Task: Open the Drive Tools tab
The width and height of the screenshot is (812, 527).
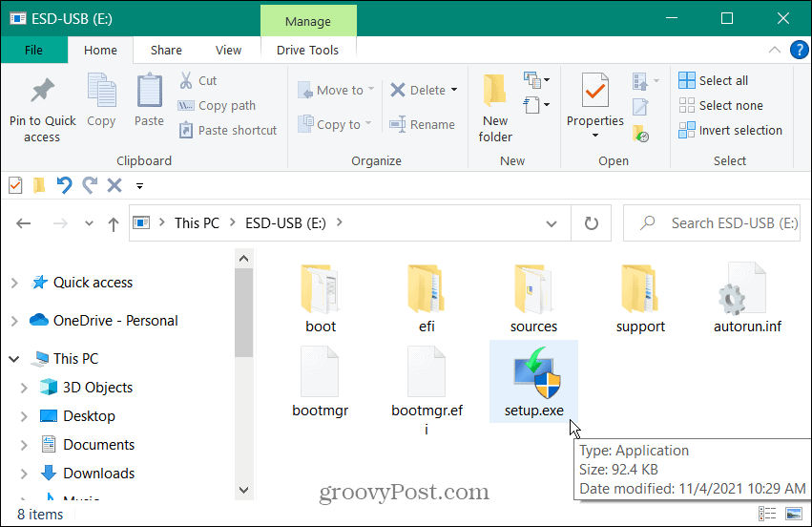Action: click(307, 51)
